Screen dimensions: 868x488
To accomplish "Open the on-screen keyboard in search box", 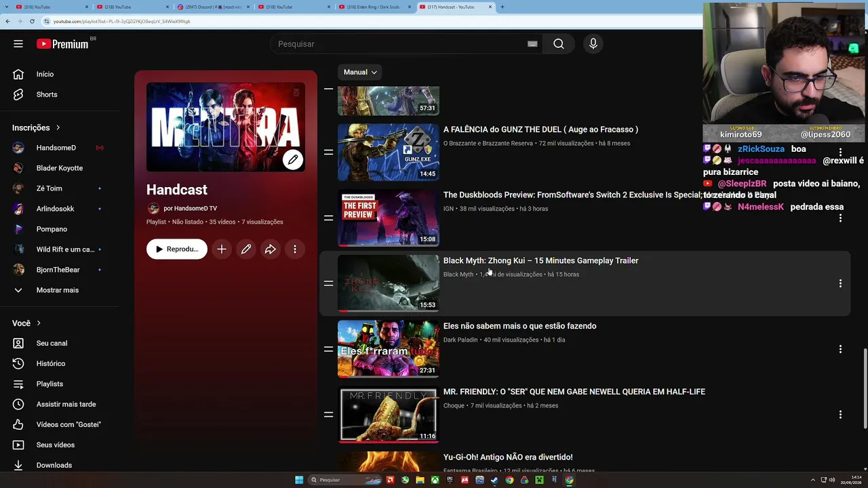I will tap(532, 44).
